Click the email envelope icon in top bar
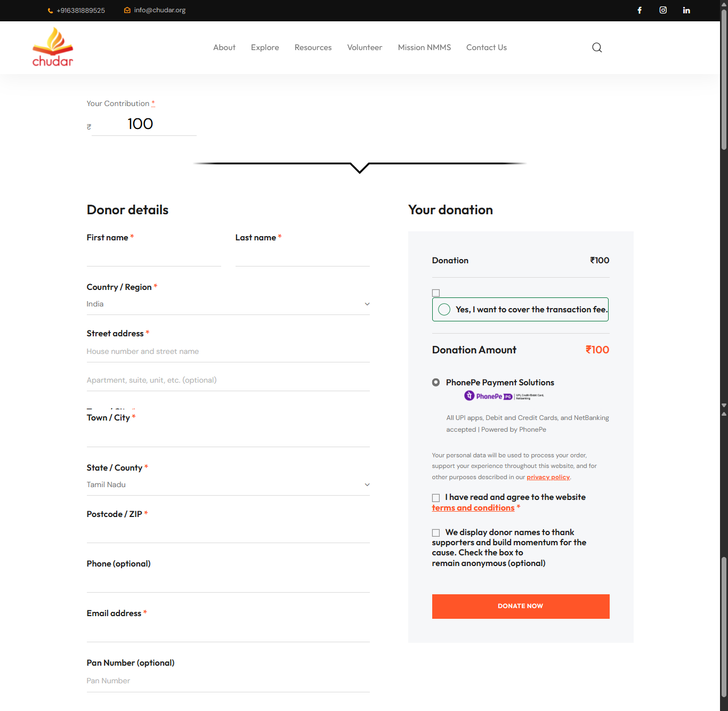Image resolution: width=728 pixels, height=711 pixels. coord(127,10)
